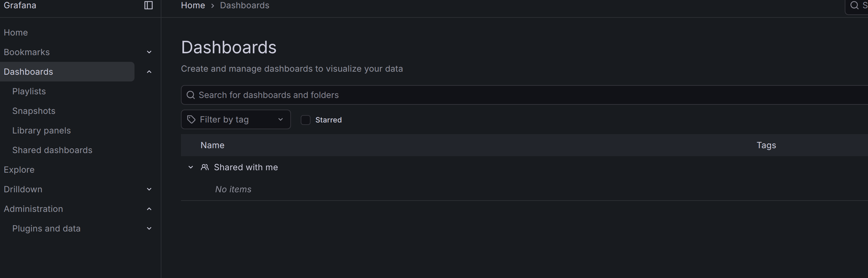Expand the Bookmarks section chevron
Image resolution: width=868 pixels, height=278 pixels.
[x=149, y=52]
